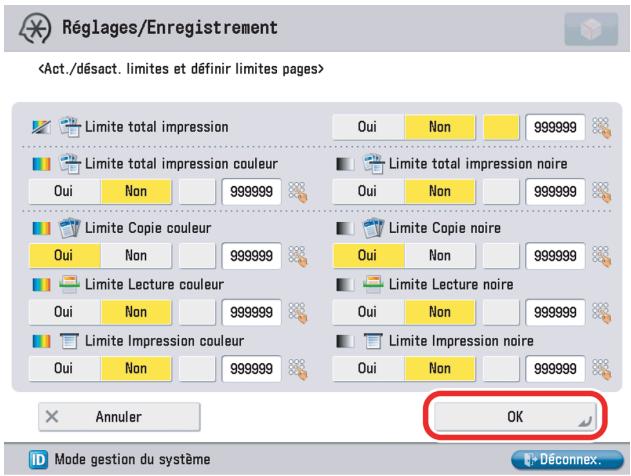The image size is (631, 476).
Task: Click the Réglages/Enregistrement settings icon
Action: [35, 28]
